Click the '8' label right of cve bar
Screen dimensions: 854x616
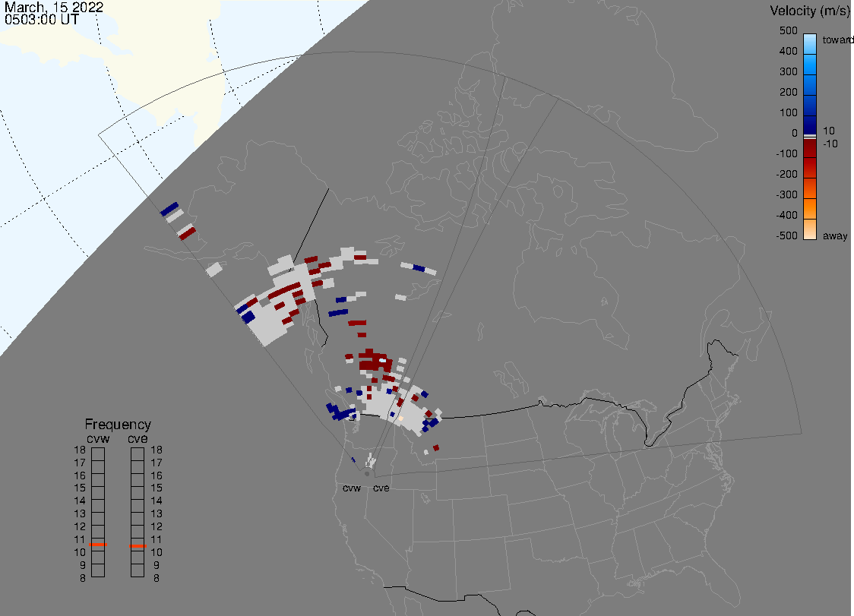157,579
